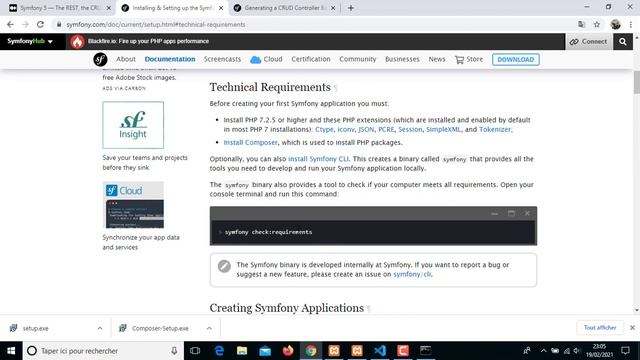Launch Firefox from the taskbar
Viewport: 640px width, 360px height.
click(x=288, y=351)
